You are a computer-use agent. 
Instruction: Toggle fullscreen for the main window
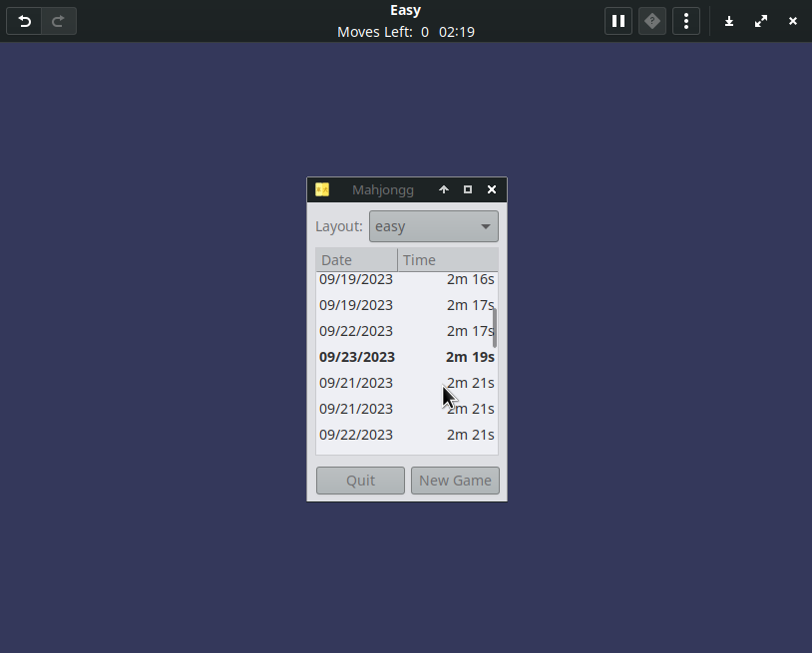[761, 21]
